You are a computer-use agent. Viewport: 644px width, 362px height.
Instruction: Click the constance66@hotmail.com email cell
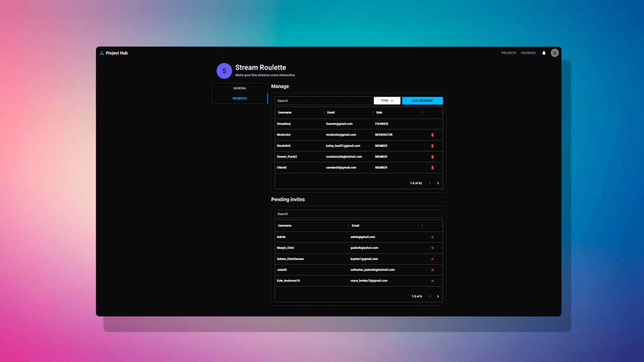(344, 157)
